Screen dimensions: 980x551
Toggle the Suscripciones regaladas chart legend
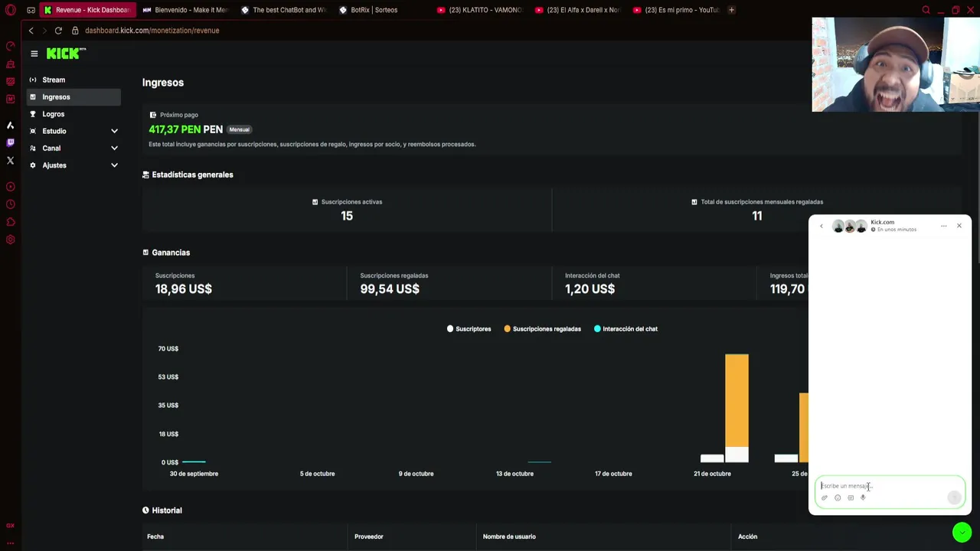click(x=542, y=329)
